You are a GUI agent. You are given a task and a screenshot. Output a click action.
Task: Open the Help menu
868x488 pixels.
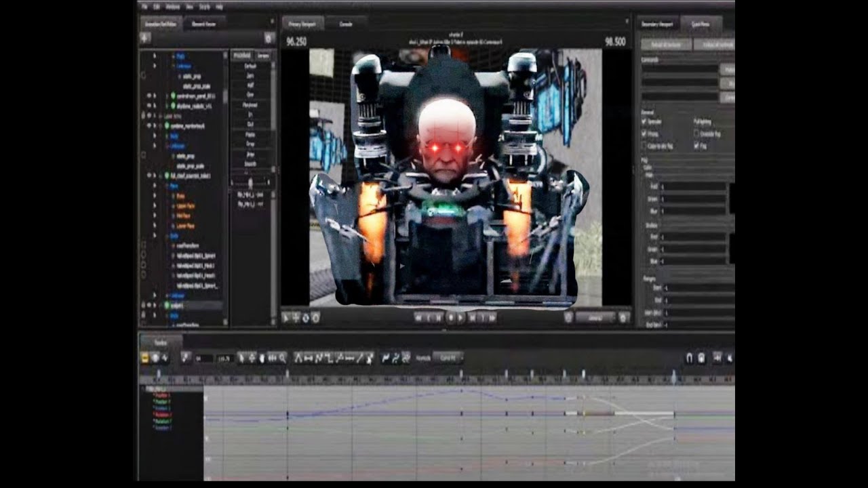[x=220, y=6]
